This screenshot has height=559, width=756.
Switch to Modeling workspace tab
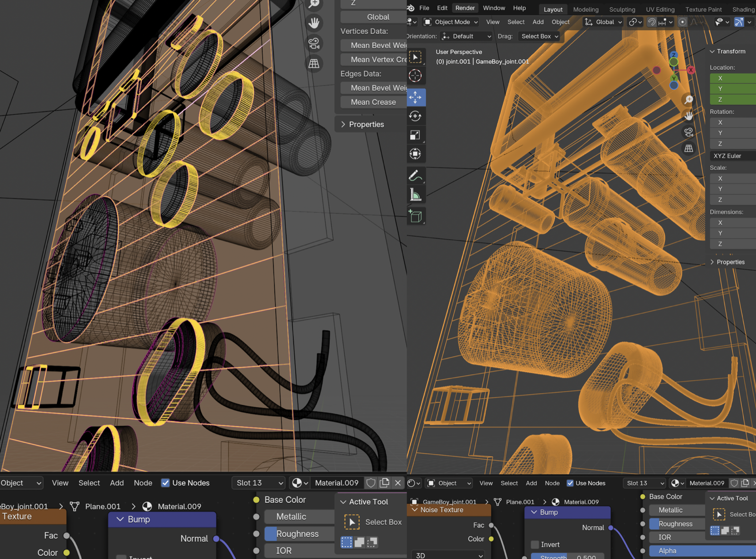[x=586, y=9]
